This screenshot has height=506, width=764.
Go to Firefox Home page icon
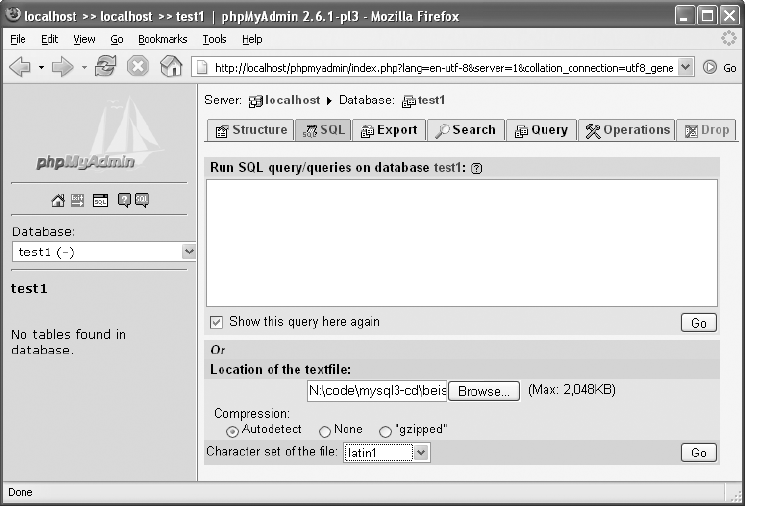click(171, 66)
